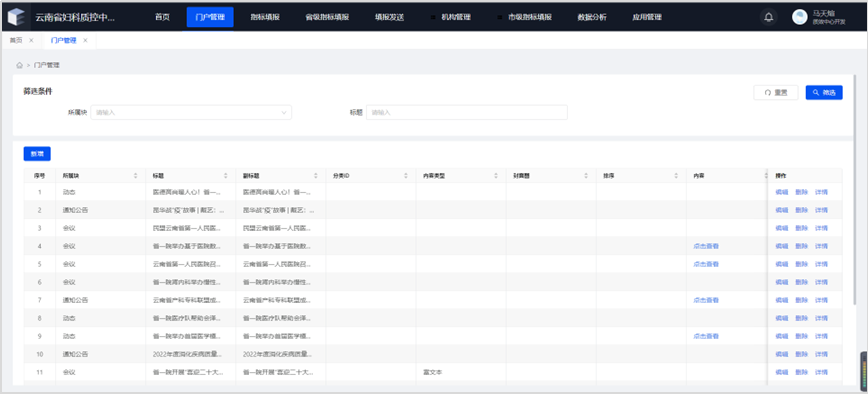Click the blue 筛选 search button
Viewport: 868px width, 394px height.
click(824, 92)
